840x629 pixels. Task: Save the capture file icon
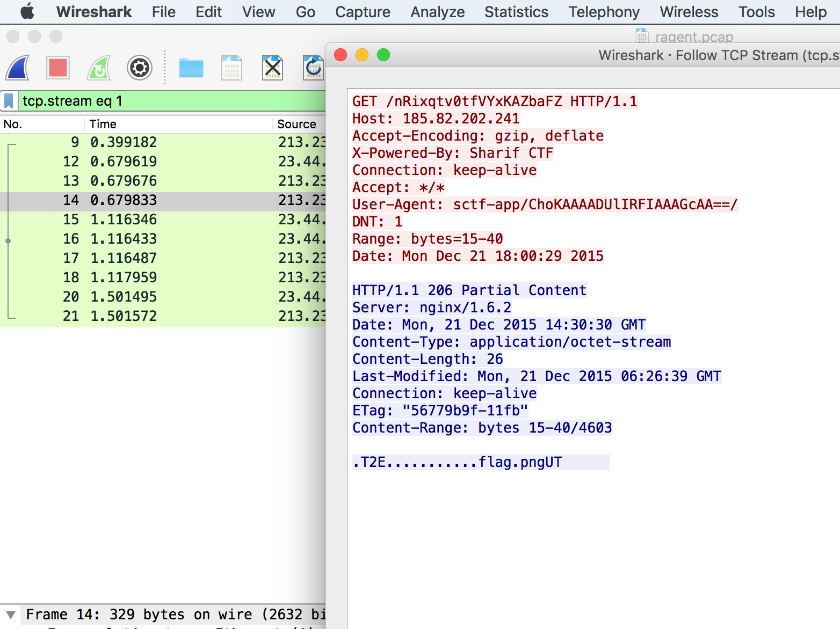(232, 68)
